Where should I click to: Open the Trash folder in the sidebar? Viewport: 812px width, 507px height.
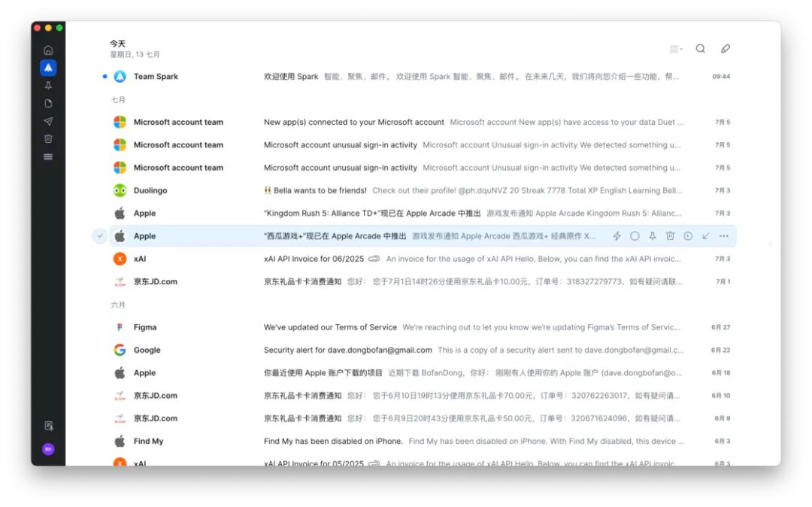click(x=48, y=139)
